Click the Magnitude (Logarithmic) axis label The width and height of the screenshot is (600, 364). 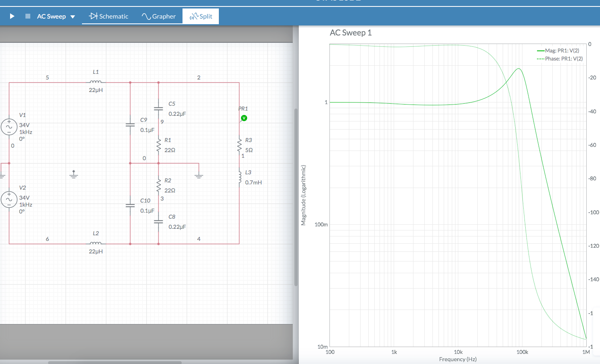tap(304, 195)
